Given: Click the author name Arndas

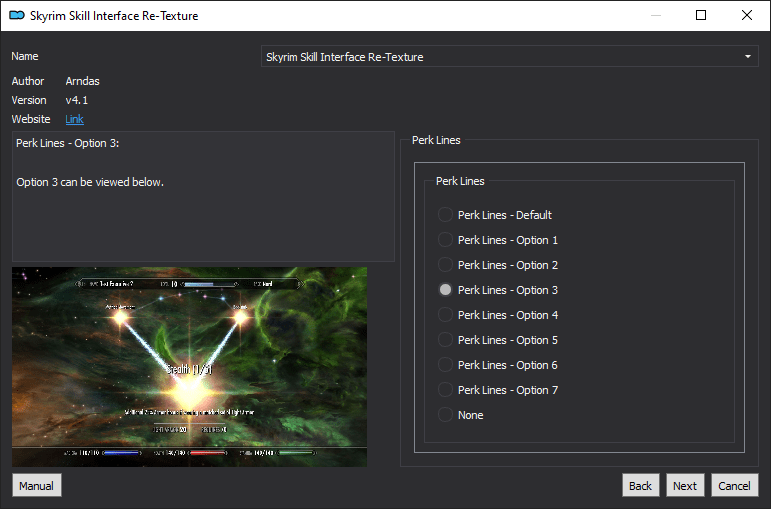Looking at the screenshot, I should pos(83,81).
